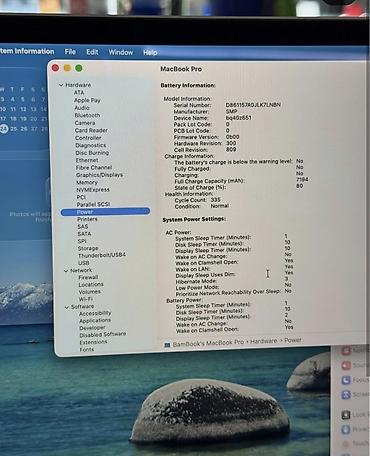Viewport: 370px width, 456px height.
Task: Click the Full Charge Capacity value 7194
Action: [302, 180]
